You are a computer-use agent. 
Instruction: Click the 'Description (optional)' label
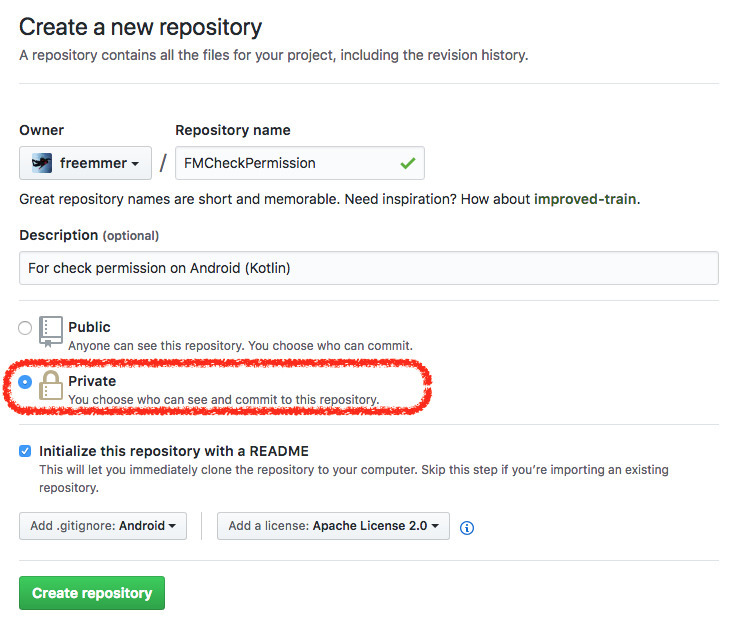tap(89, 235)
